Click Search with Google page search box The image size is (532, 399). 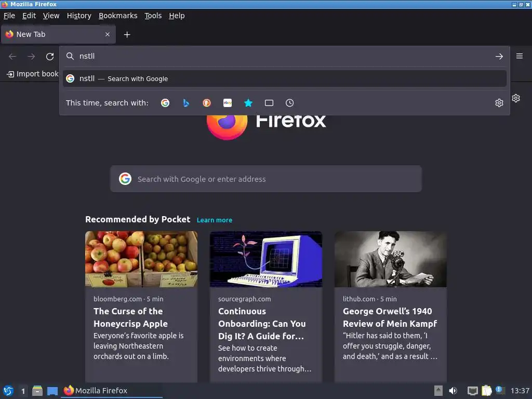(x=266, y=179)
